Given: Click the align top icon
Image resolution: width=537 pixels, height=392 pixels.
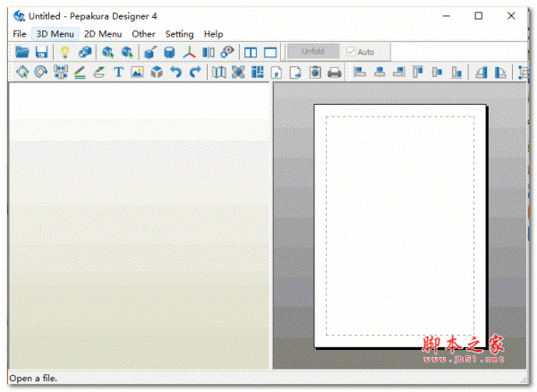Looking at the screenshot, I should point(418,72).
